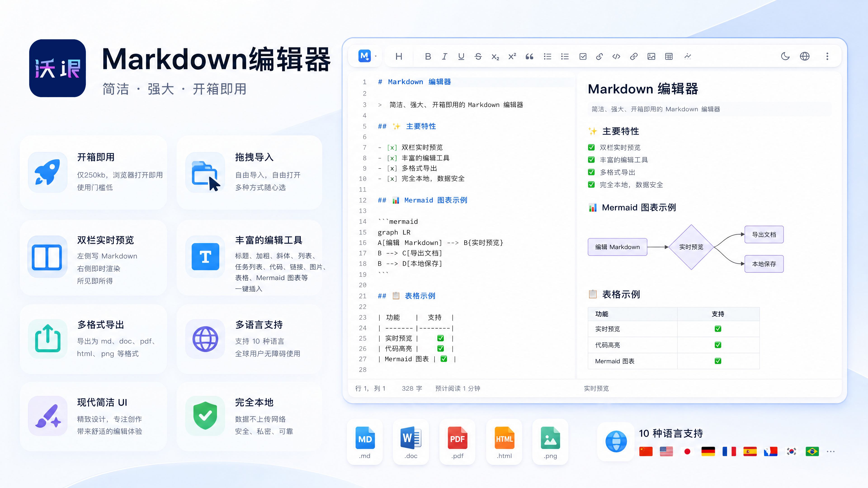Insert a Mermaid chart
868x488 pixels.
click(688, 56)
